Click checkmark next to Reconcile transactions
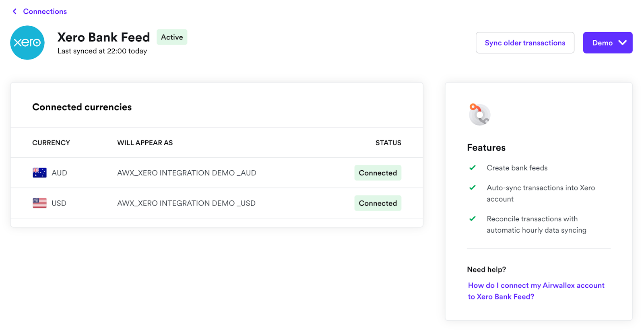 [473, 219]
